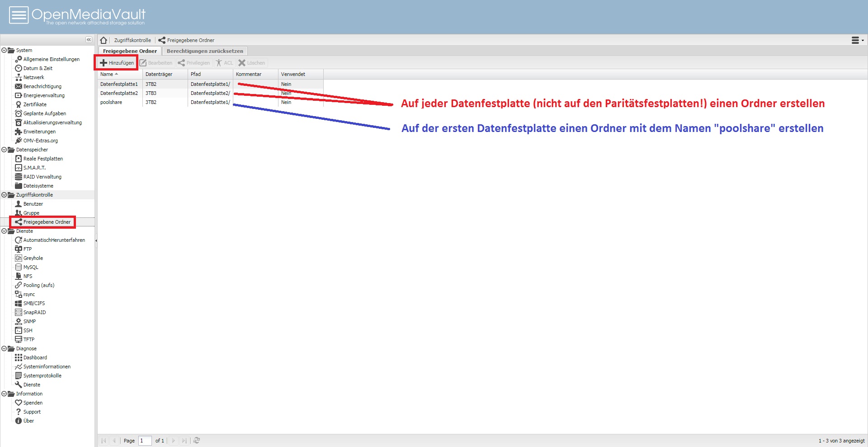Click the Bearbeiten toolbar button
The width and height of the screenshot is (868, 447).
tap(156, 63)
